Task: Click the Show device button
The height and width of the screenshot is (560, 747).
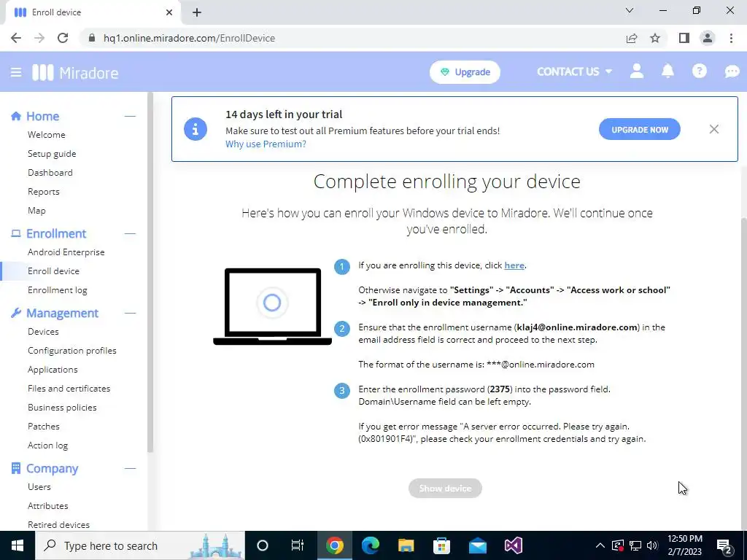Action: [x=445, y=488]
